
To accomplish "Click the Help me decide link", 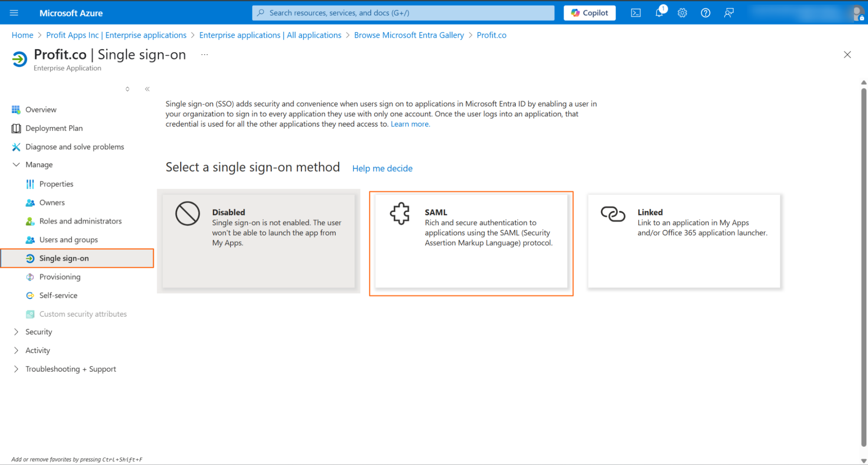I will tap(382, 168).
